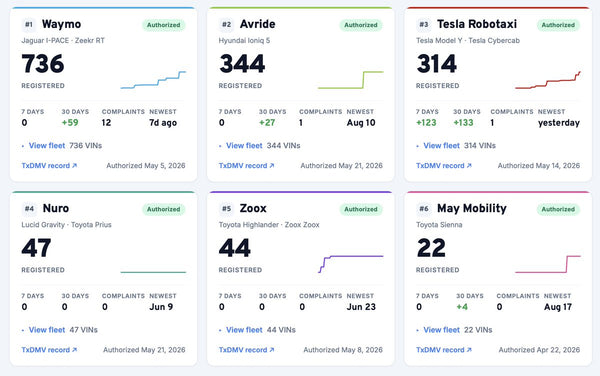Click Waymo's complaints count of 12
The image size is (600, 376).
(106, 123)
